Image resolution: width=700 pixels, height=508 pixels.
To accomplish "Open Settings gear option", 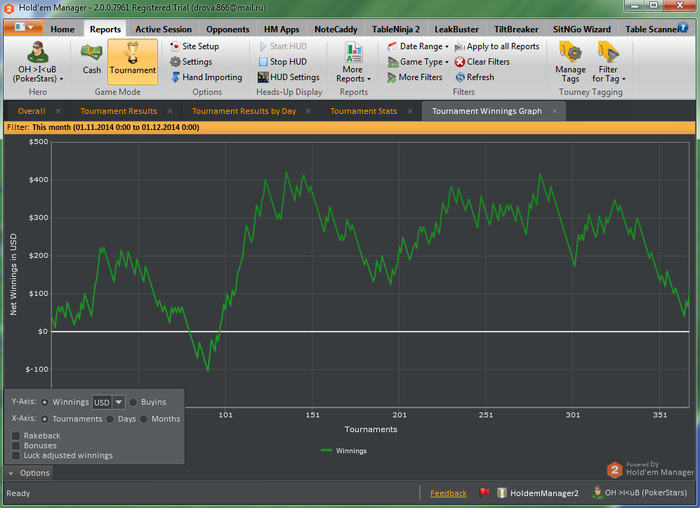I will pos(191,62).
